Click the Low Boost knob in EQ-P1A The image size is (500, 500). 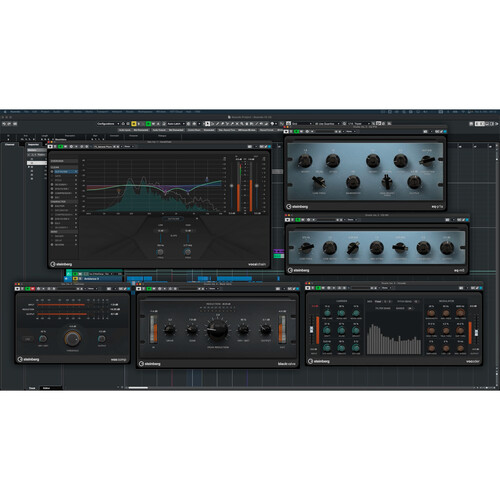click(x=305, y=161)
